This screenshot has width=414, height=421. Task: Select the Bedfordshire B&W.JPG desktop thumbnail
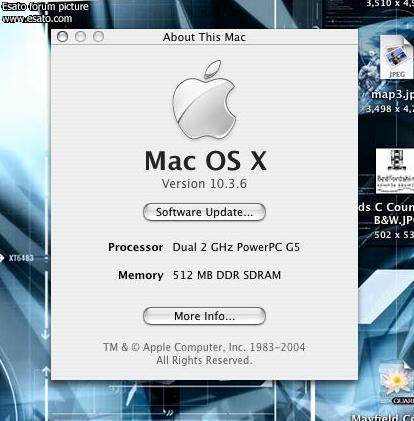pyautogui.click(x=395, y=171)
